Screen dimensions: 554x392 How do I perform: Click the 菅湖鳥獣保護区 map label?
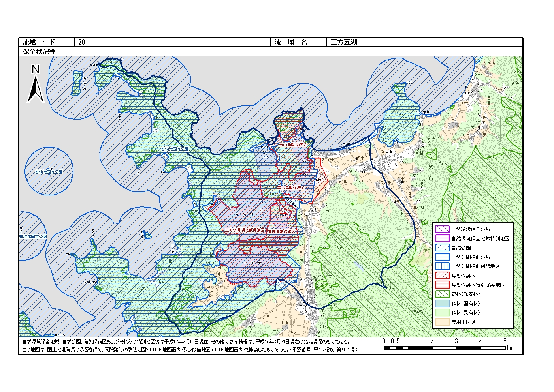281,231
